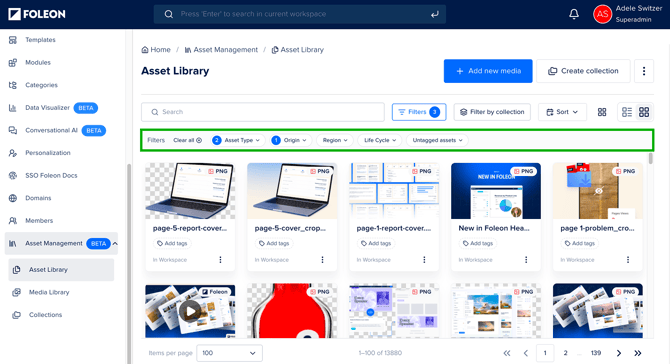Go to page 139
This screenshot has width=670, height=364.
(x=596, y=353)
